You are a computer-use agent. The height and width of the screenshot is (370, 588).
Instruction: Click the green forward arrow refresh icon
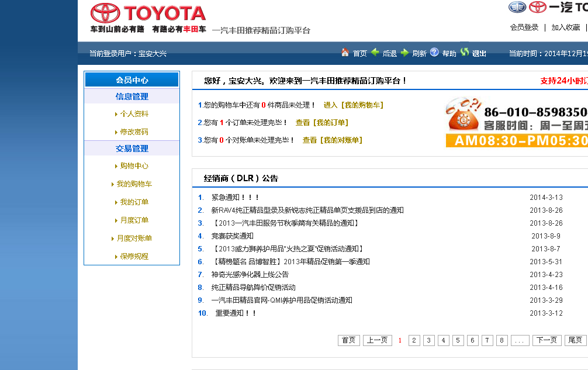[404, 53]
